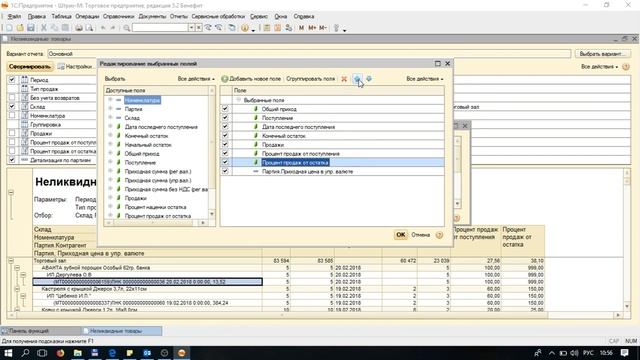Click right arrow of available fields horizontal scrollbar
Screen dimensions: 640x360
pyautogui.click(x=203, y=223)
